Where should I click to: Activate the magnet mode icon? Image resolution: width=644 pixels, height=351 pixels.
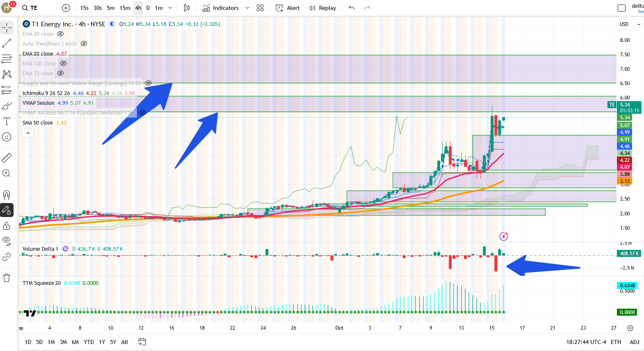(7, 194)
